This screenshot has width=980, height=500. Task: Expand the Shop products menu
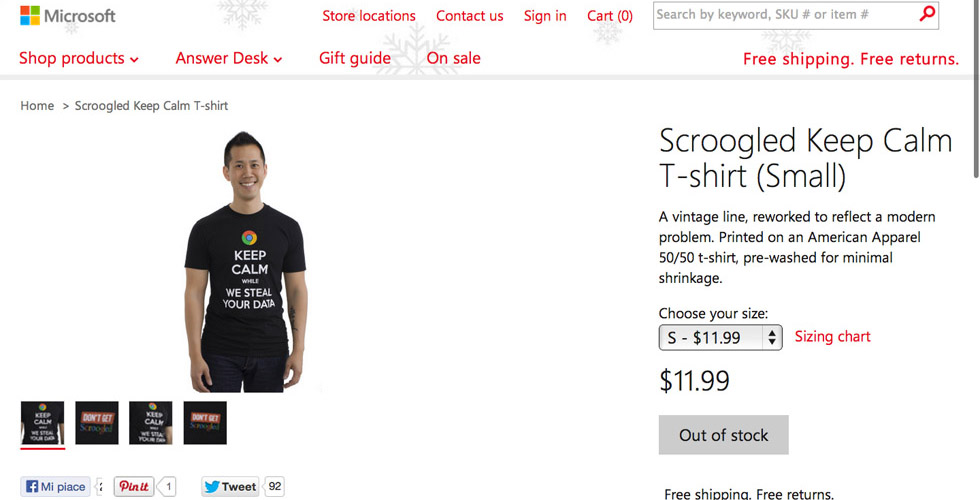(x=79, y=58)
